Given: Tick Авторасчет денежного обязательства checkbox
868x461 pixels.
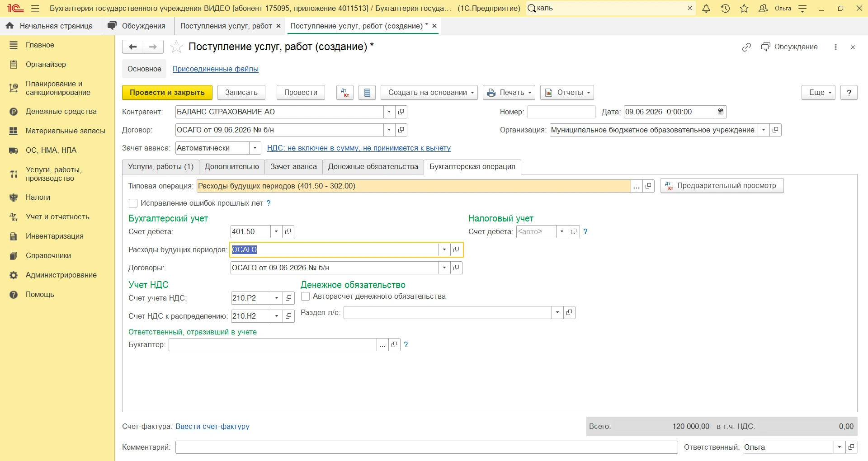Looking at the screenshot, I should [306, 296].
